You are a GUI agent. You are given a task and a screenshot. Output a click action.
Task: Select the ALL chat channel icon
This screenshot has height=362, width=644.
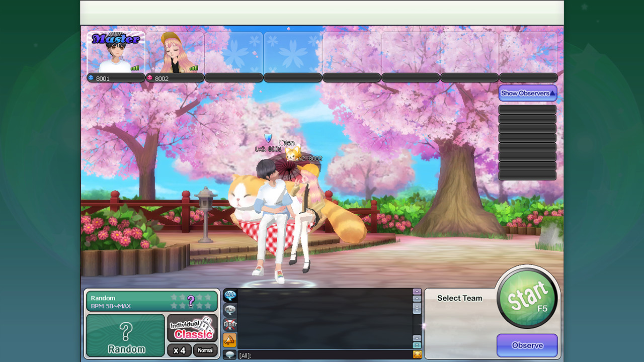(229, 296)
